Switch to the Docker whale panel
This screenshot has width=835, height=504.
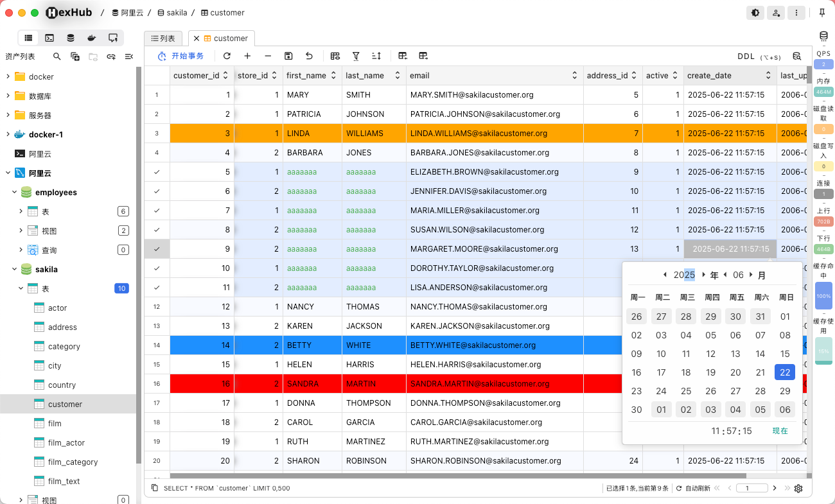92,38
